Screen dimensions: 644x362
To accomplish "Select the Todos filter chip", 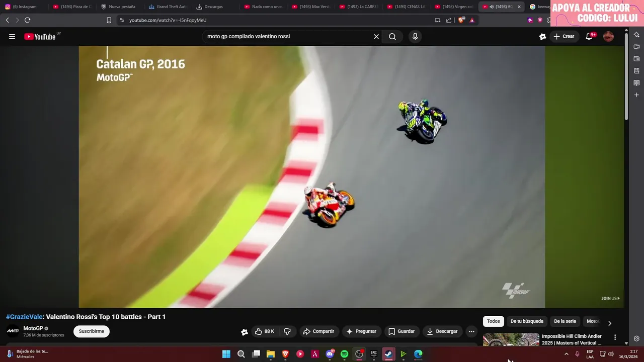I will point(494,321).
